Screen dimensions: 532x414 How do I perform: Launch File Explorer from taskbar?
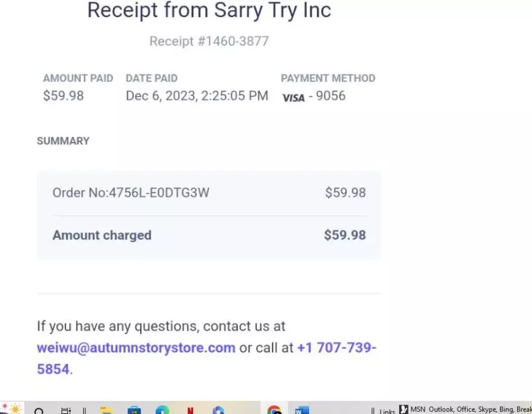point(106,410)
